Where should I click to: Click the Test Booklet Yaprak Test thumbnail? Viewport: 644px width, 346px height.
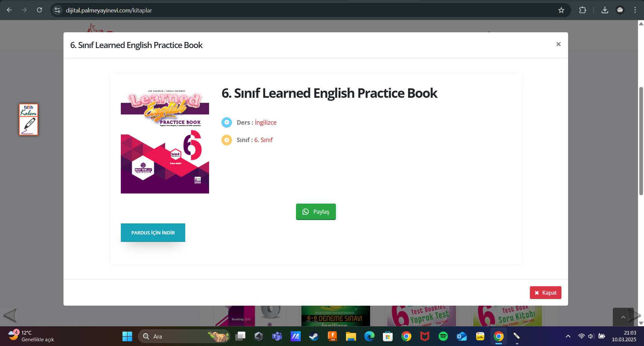tap(422, 316)
